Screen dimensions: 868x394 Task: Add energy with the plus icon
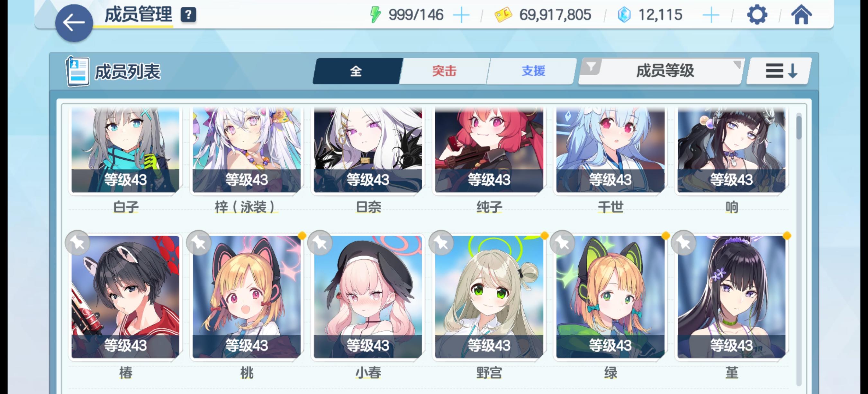[x=461, y=15]
